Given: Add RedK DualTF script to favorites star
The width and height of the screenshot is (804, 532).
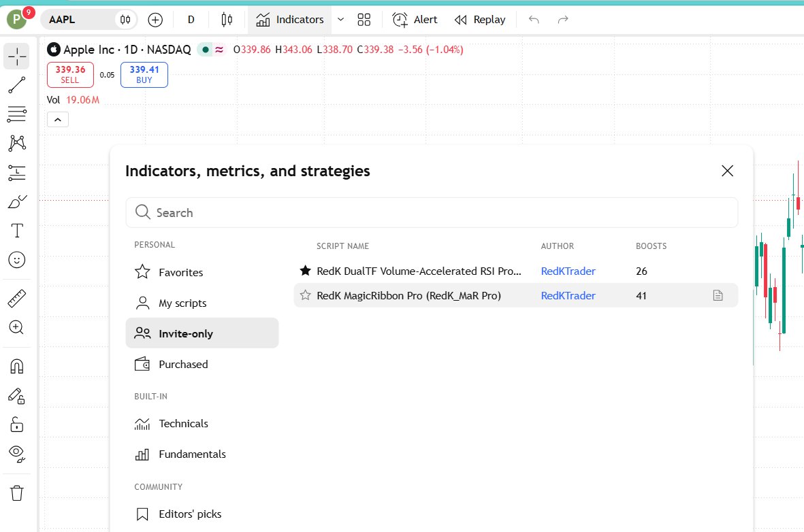Looking at the screenshot, I should click(305, 271).
